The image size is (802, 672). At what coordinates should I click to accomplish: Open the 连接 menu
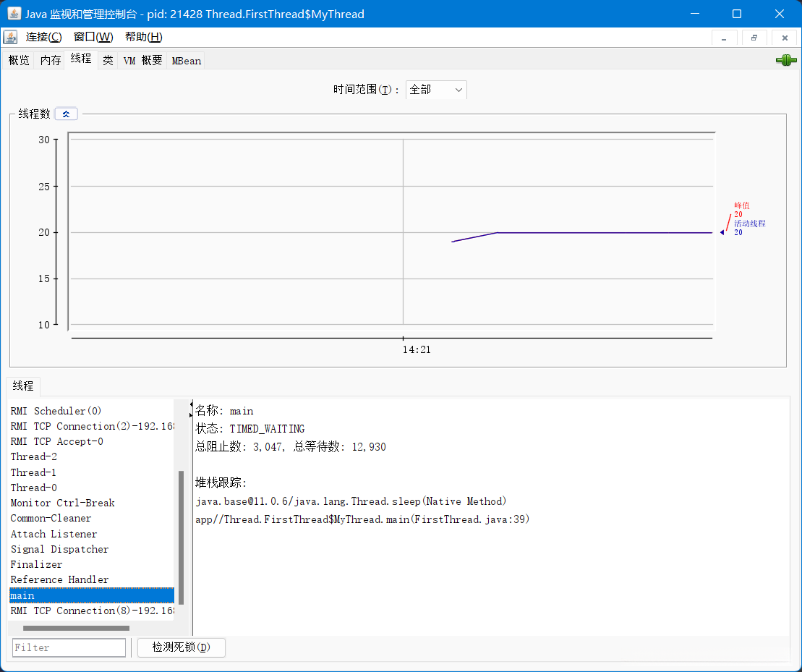click(x=43, y=37)
